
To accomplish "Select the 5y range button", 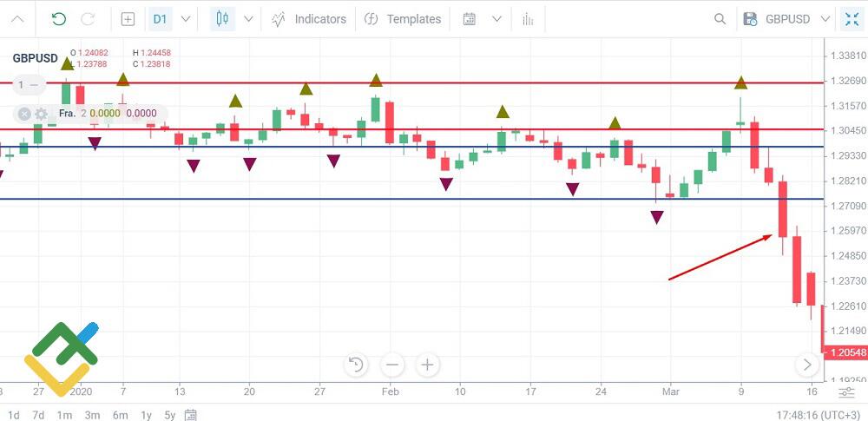I will pos(169,415).
